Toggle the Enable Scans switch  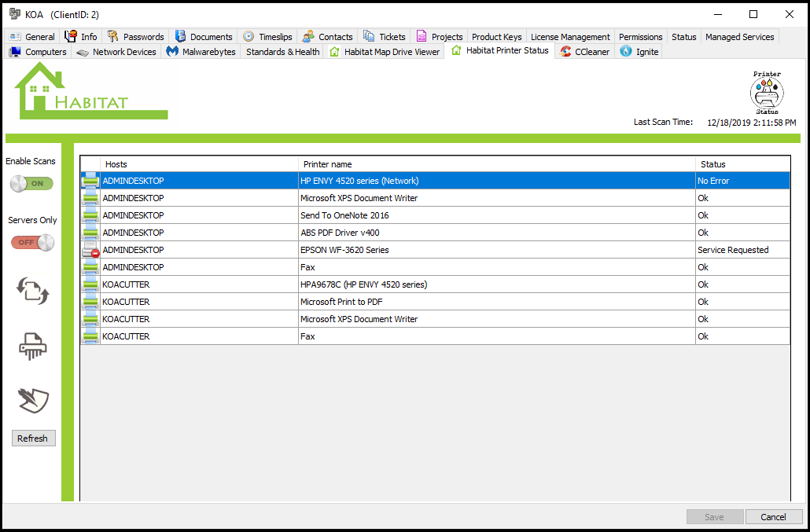click(x=32, y=183)
